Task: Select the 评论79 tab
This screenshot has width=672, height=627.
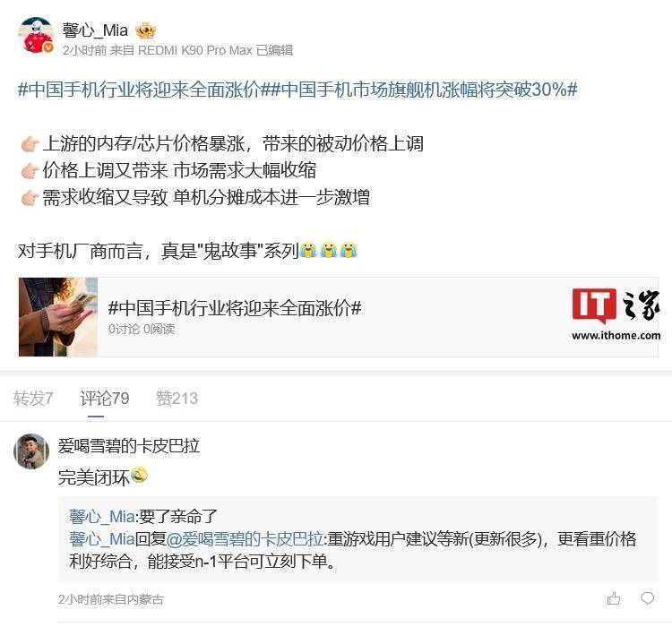Action: coord(105,398)
